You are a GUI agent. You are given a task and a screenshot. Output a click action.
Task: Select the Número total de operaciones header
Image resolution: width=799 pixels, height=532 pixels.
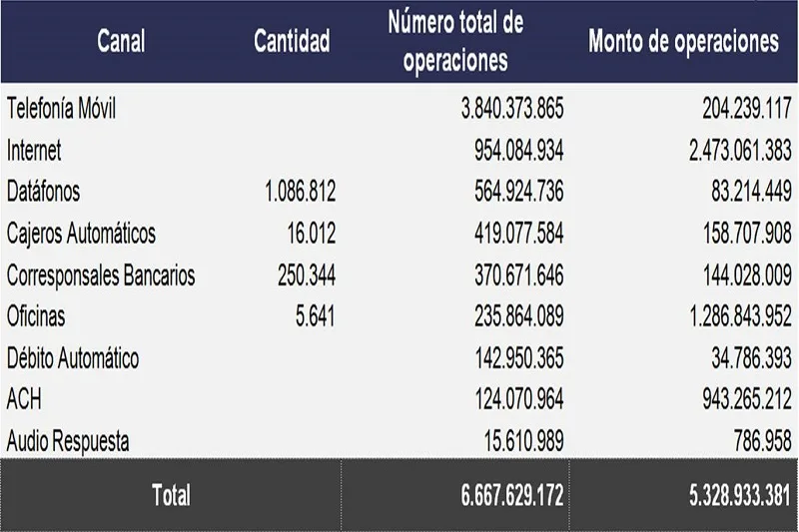455,41
